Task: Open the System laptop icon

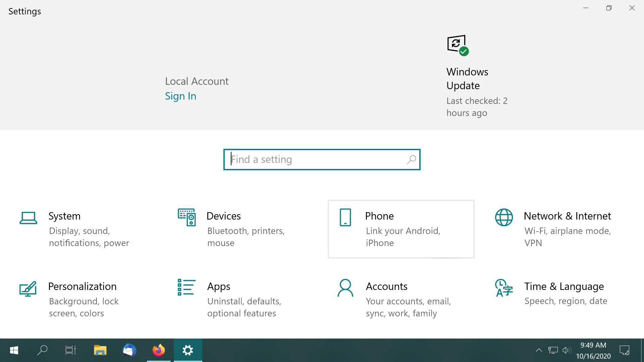Action: 28,218
